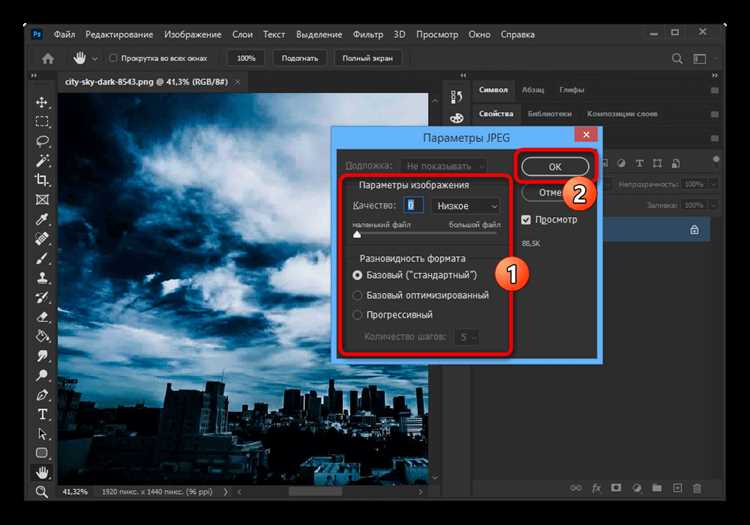Open the Низкое quality dropdown
750x525 pixels.
click(x=466, y=206)
